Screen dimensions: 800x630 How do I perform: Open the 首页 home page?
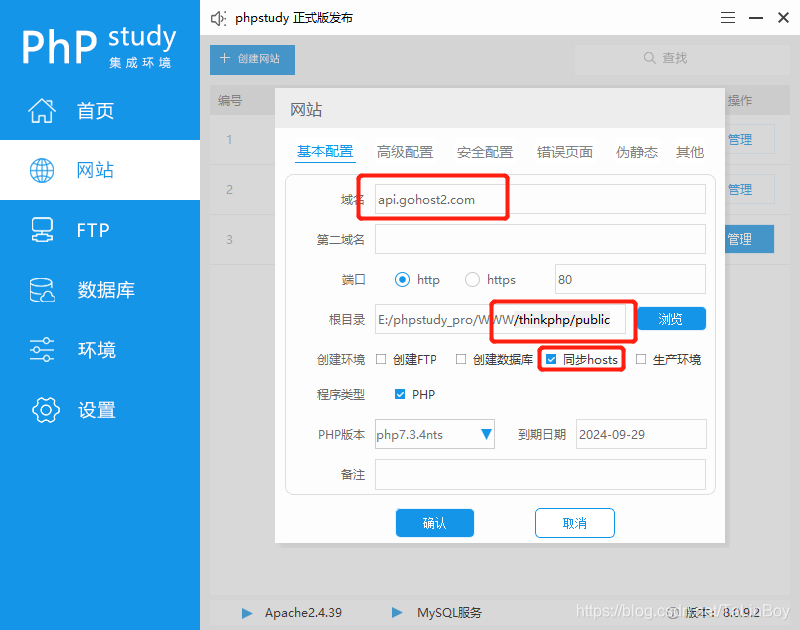tap(99, 110)
